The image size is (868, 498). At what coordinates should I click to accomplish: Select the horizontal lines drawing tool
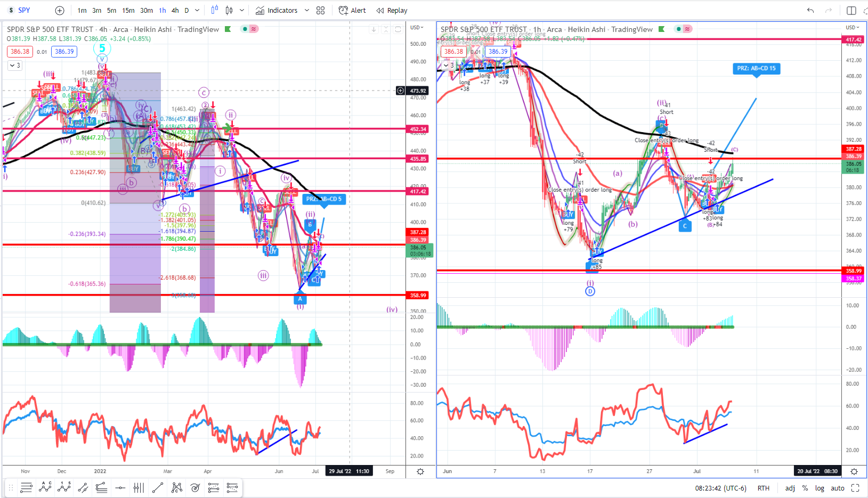click(26, 487)
